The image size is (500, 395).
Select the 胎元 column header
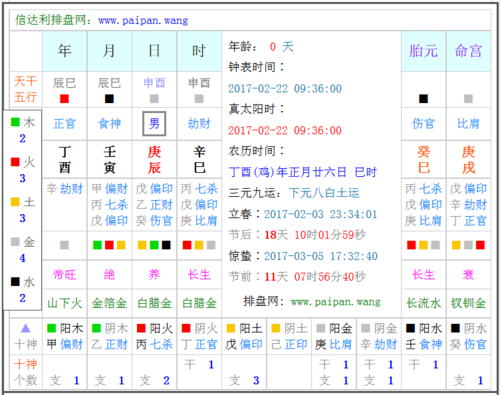(423, 51)
